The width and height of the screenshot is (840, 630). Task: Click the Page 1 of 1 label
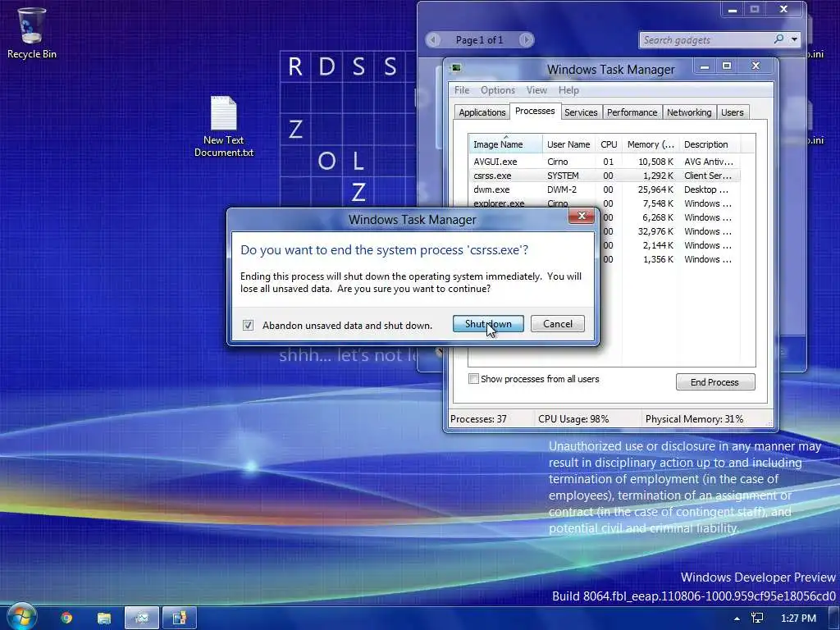click(x=479, y=40)
